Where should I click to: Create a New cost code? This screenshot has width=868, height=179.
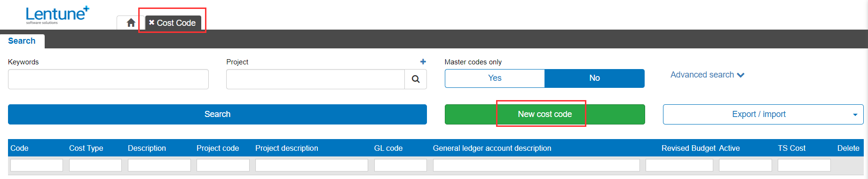pyautogui.click(x=544, y=114)
